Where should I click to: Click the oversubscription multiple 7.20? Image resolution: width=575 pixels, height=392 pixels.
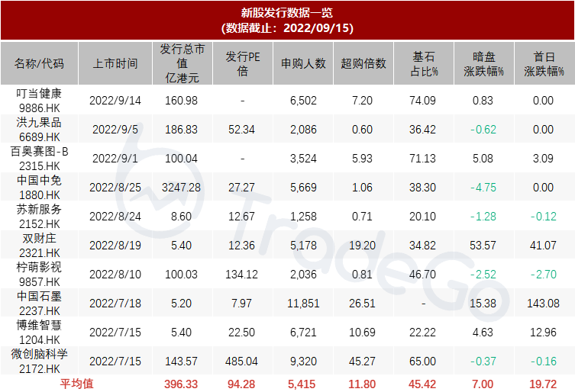[362, 101]
